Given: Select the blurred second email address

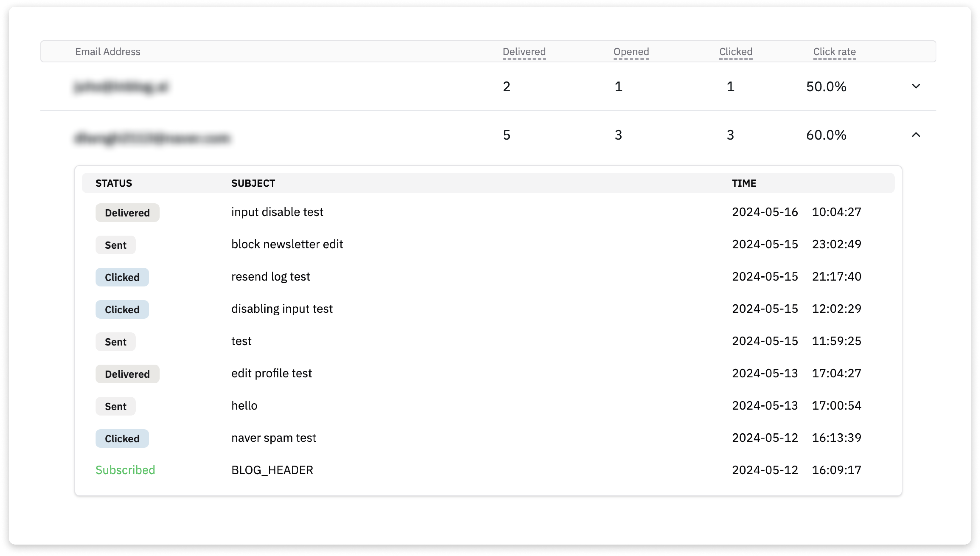Looking at the screenshot, I should point(152,137).
